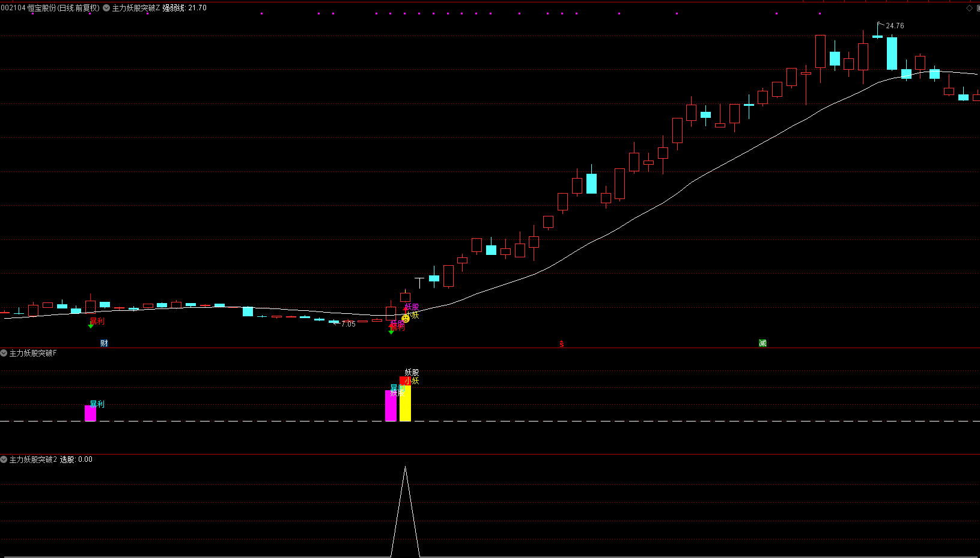Open the 主力妖股突破2 indicator dropdown
Screen dimensions: 980x558
(4, 459)
